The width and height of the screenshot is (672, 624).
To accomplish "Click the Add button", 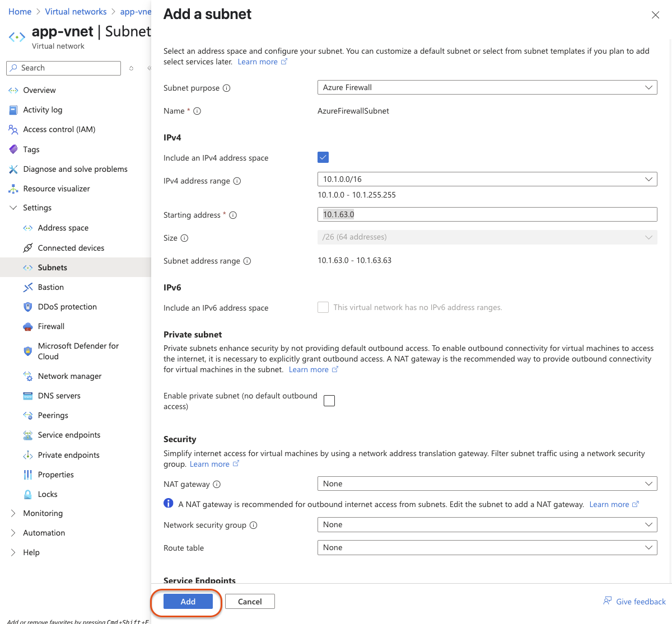I will coord(188,601).
